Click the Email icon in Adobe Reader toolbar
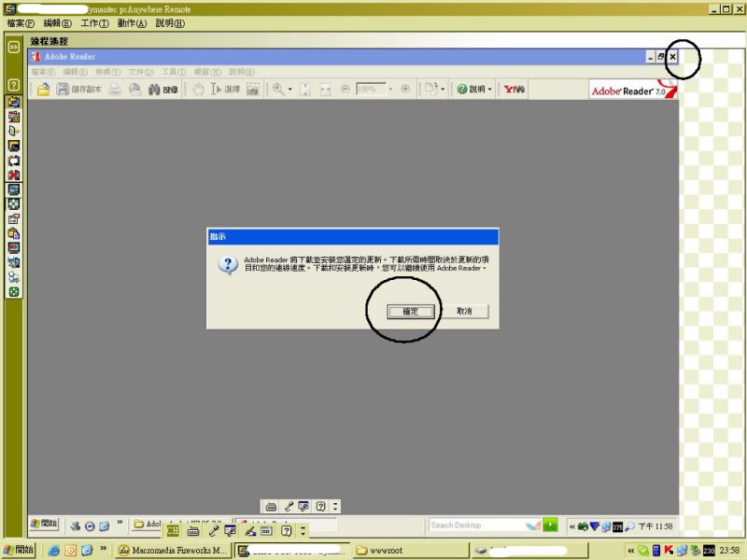Image resolution: width=747 pixels, height=560 pixels. point(135,89)
